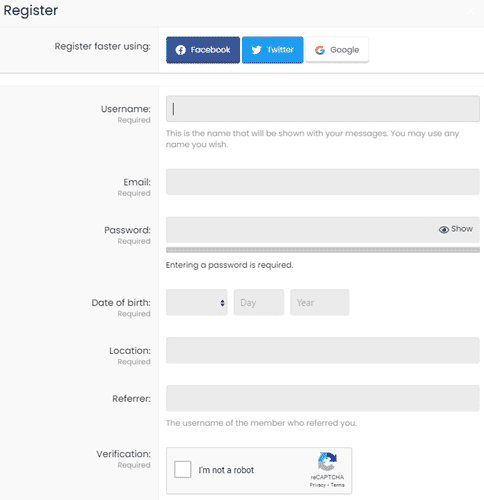
Task: Focus the Username input field
Action: coord(323,109)
